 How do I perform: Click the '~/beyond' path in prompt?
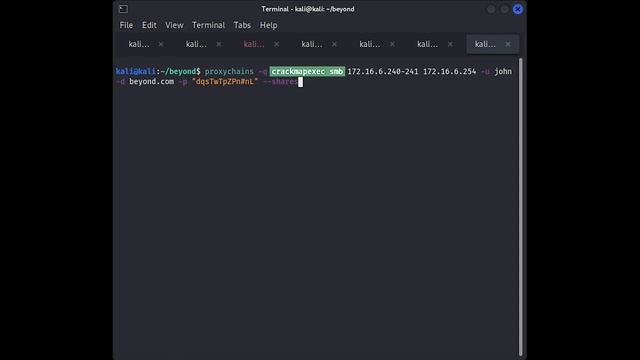[178, 71]
